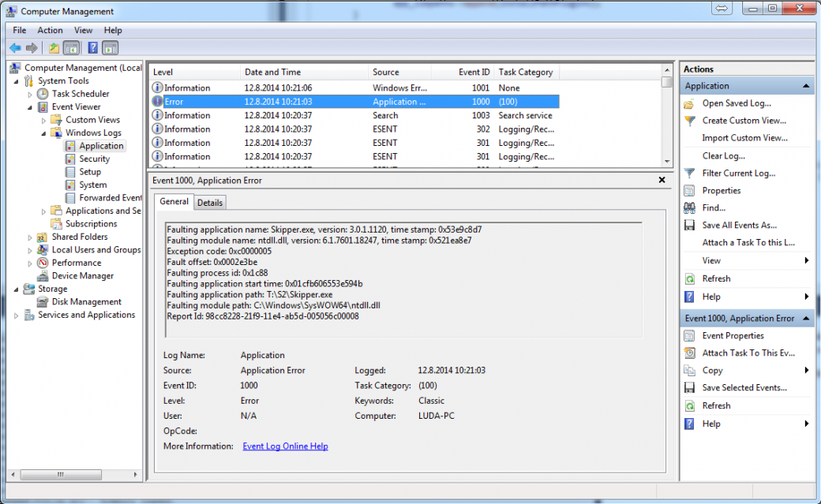Click the Open Saved Log folder icon

coord(690,103)
